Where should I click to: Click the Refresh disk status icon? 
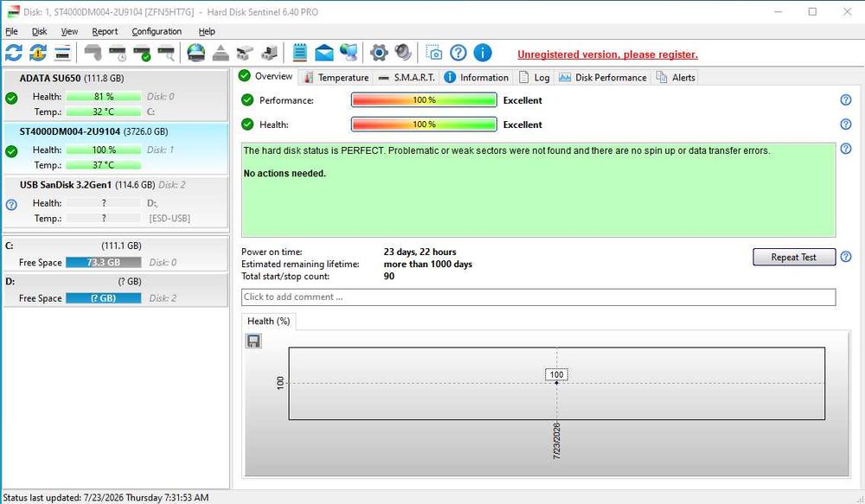[14, 53]
